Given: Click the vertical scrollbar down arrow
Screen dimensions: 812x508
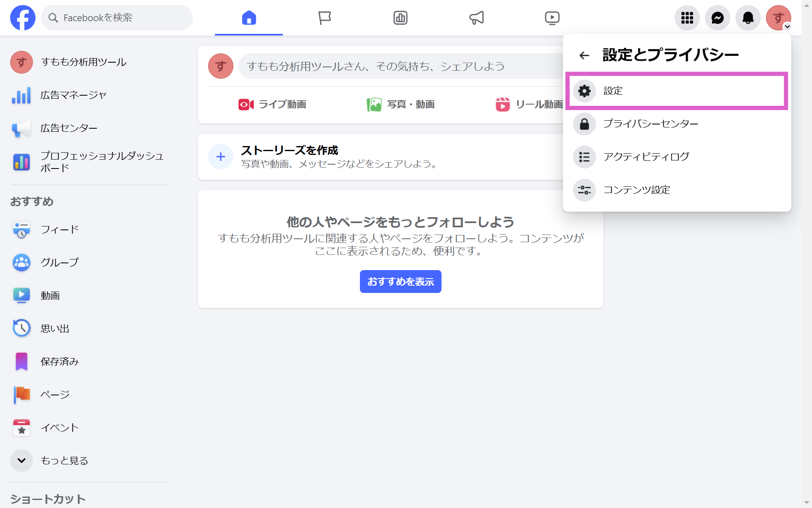Looking at the screenshot, I should click(x=807, y=503).
